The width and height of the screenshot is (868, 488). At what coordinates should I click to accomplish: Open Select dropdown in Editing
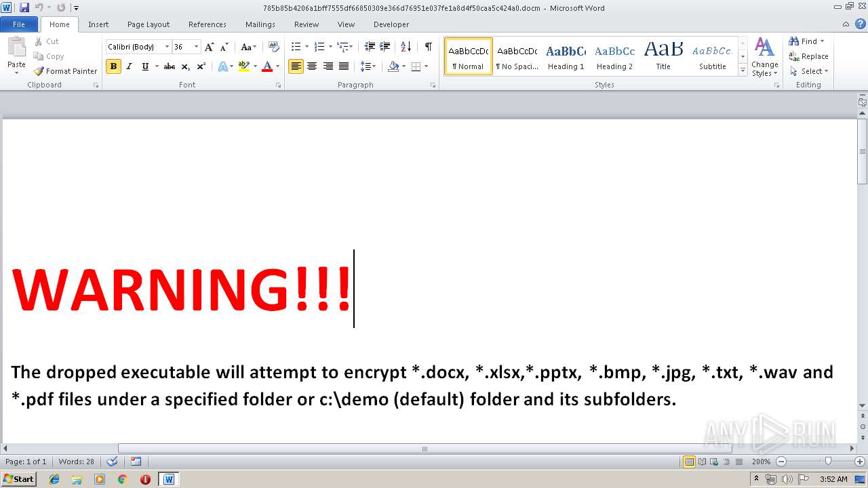click(x=809, y=71)
